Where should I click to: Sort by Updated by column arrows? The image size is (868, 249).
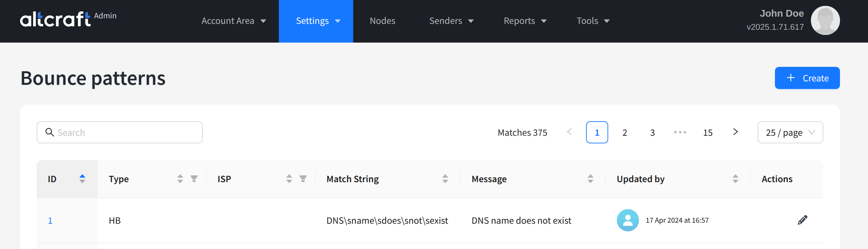point(735,179)
